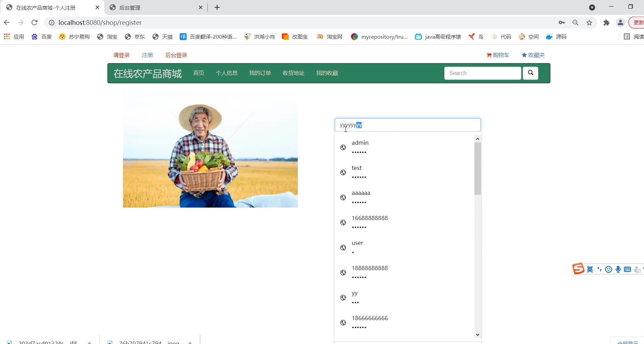Open the zoom magnifier in address bar
Viewport: 644px width, 344px height.
coord(575,22)
